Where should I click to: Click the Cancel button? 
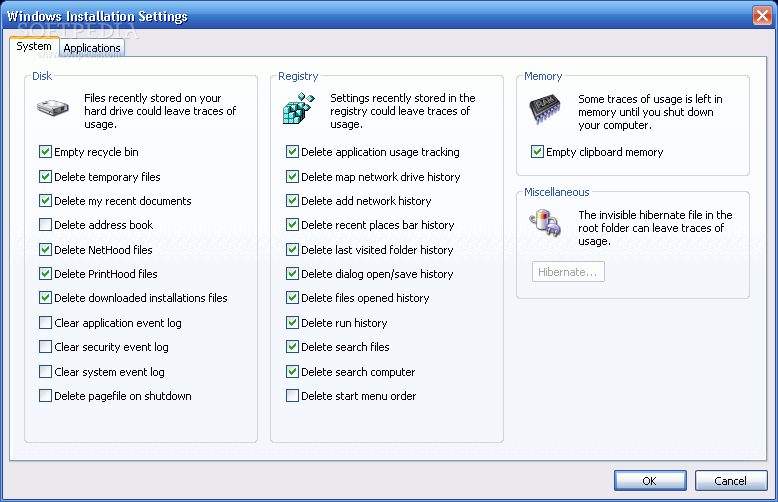click(x=731, y=481)
